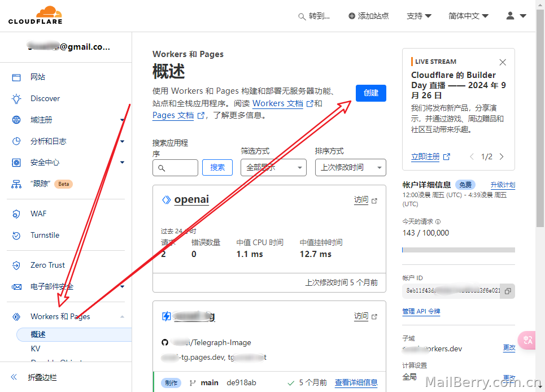Image resolution: width=545 pixels, height=392 pixels.
Task: Click 更改 next to the workers.dev subdomain
Action: pyautogui.click(x=509, y=348)
